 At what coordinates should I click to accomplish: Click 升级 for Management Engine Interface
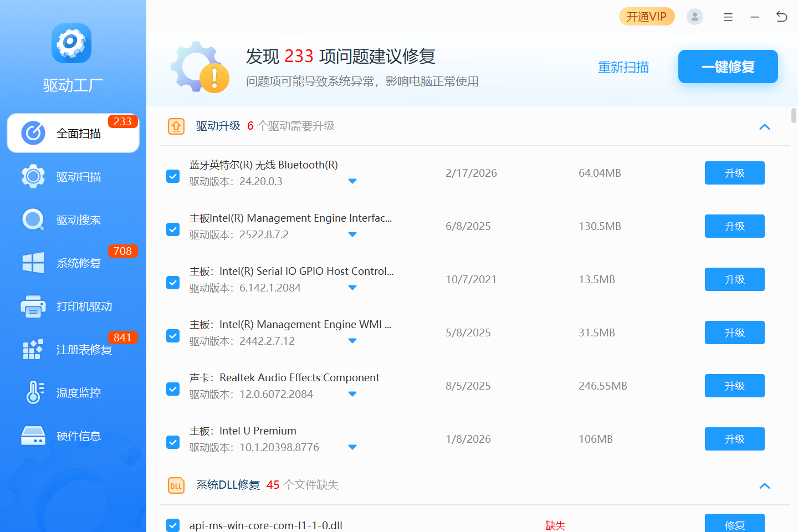735,226
